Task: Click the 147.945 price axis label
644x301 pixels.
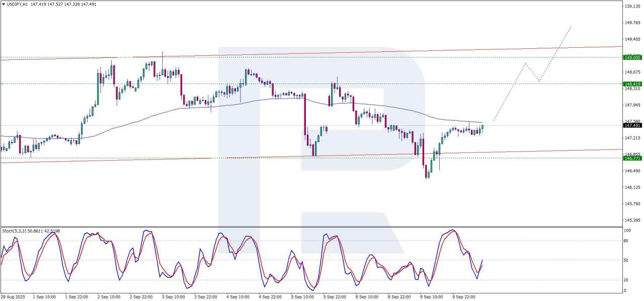Action: [x=632, y=105]
